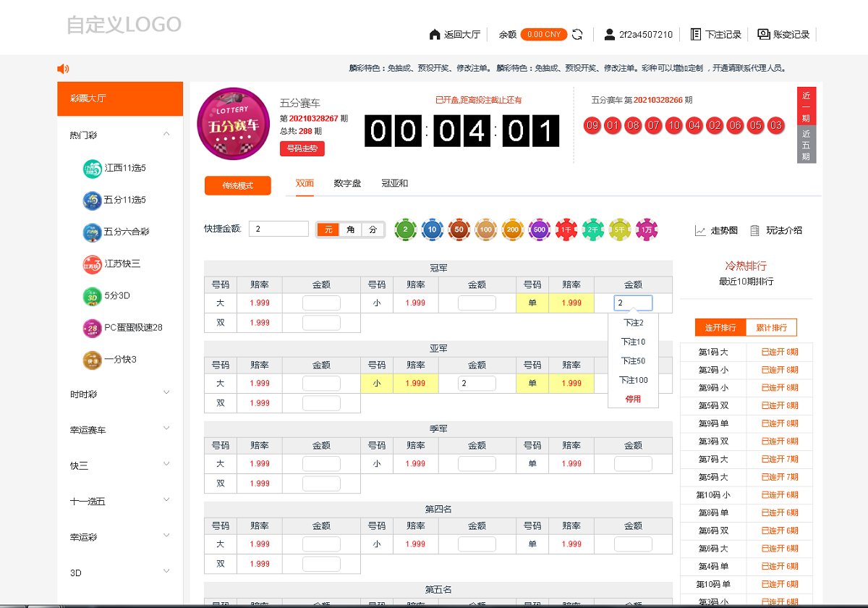Select the 1万 betting chip

(x=646, y=229)
